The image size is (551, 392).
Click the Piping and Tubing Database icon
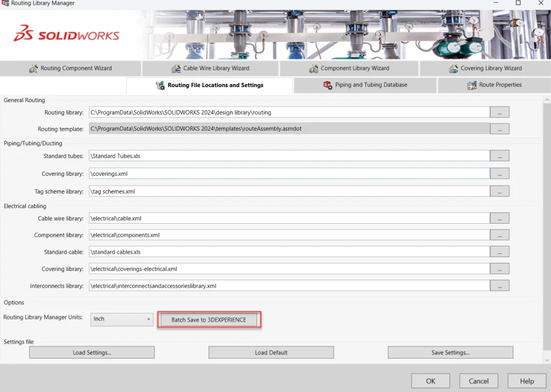point(328,85)
